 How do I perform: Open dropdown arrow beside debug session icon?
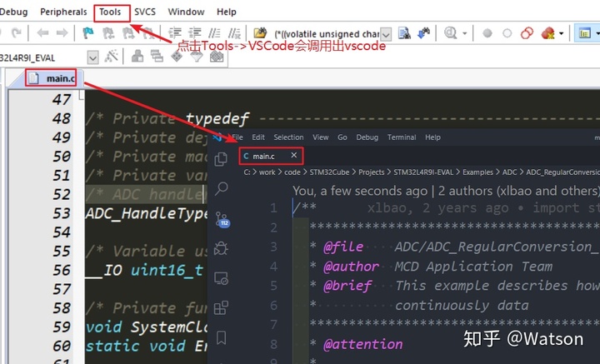click(464, 33)
